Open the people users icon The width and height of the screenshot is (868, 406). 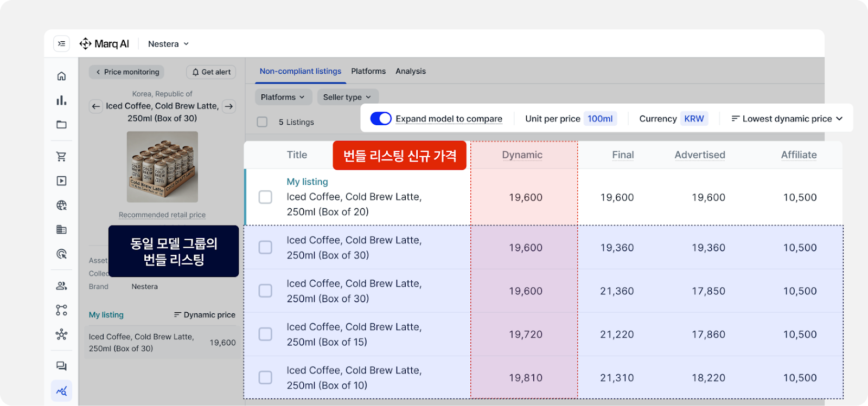click(61, 286)
